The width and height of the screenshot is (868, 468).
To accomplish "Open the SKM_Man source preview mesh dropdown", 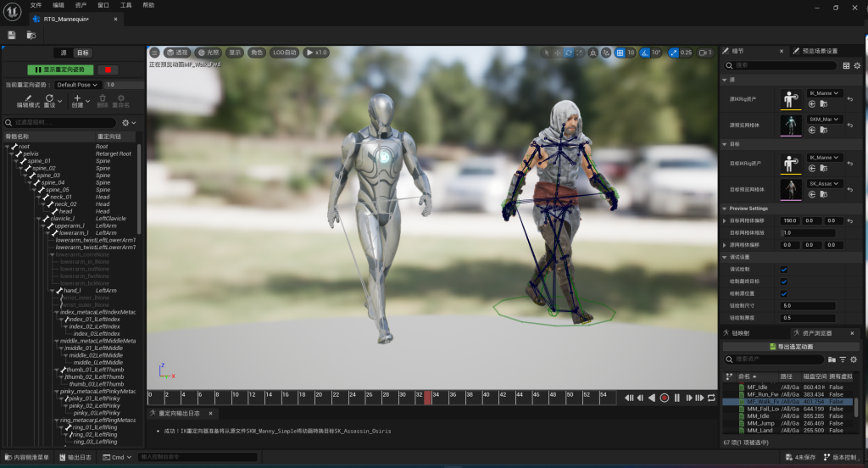I will pyautogui.click(x=824, y=119).
